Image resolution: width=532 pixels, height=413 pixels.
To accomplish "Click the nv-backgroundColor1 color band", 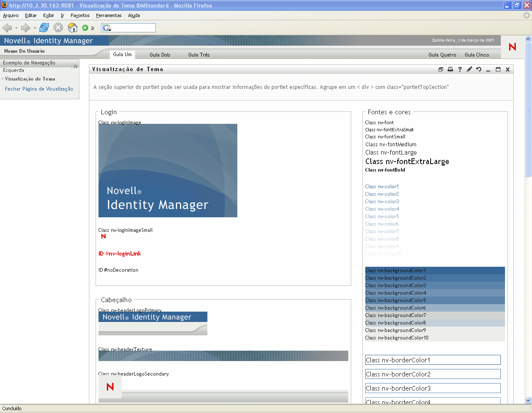I will tap(435, 270).
